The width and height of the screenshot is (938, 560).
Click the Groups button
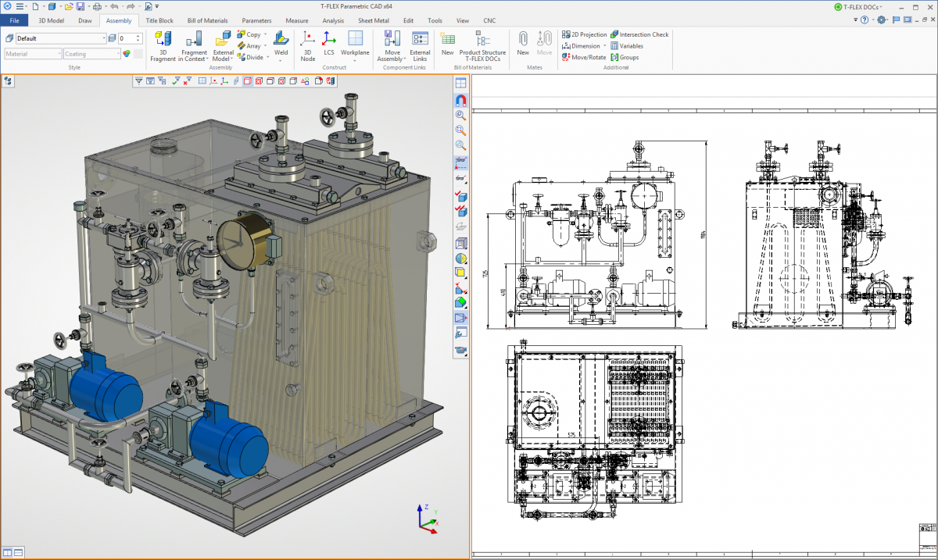point(625,57)
